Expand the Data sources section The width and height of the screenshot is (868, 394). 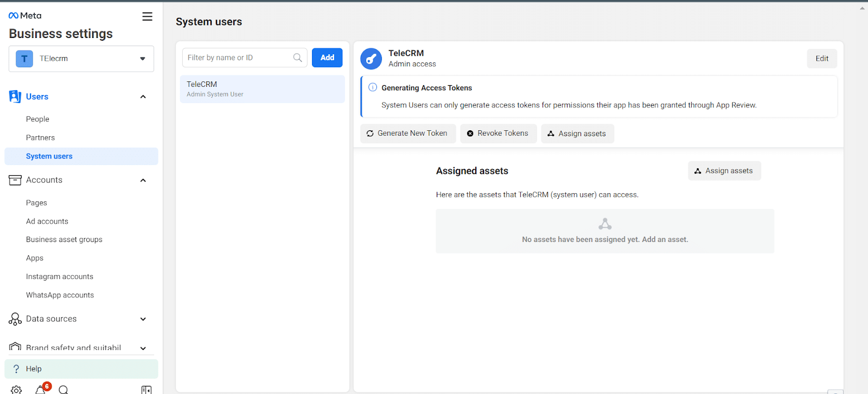click(143, 319)
